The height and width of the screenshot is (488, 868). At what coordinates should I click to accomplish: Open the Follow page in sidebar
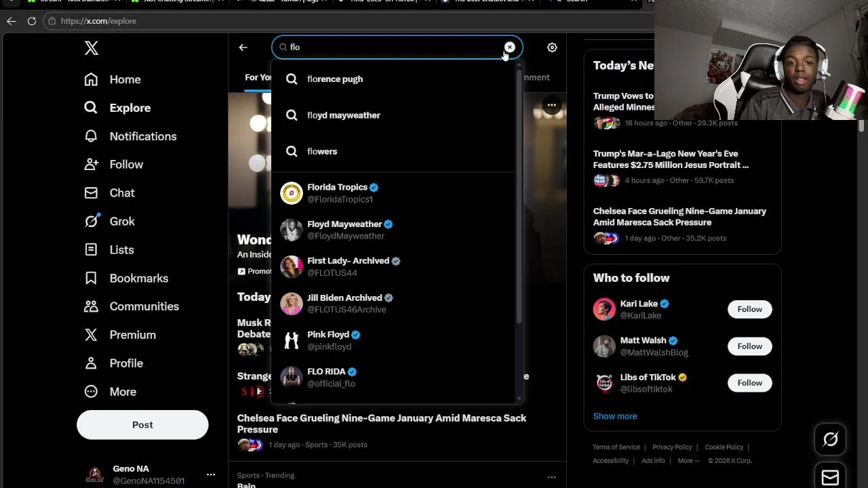pyautogui.click(x=113, y=165)
